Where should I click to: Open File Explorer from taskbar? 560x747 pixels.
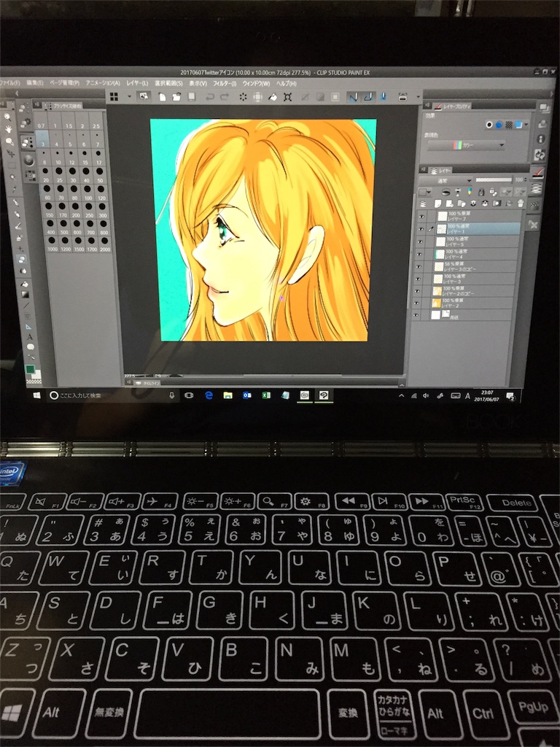[227, 395]
